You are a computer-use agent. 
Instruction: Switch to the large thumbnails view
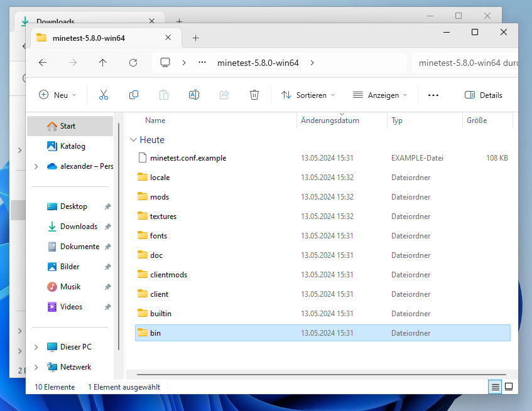(x=509, y=387)
